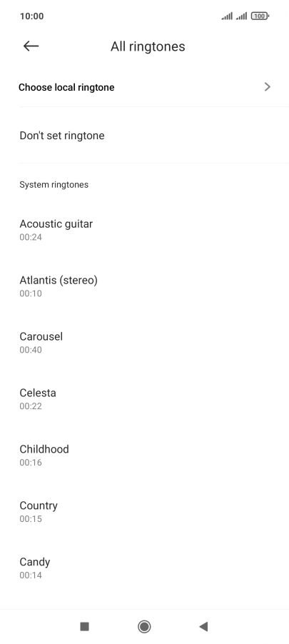Image resolution: width=289 pixels, height=644 pixels.
Task: Select Don't set ringtone
Action: tap(144, 136)
